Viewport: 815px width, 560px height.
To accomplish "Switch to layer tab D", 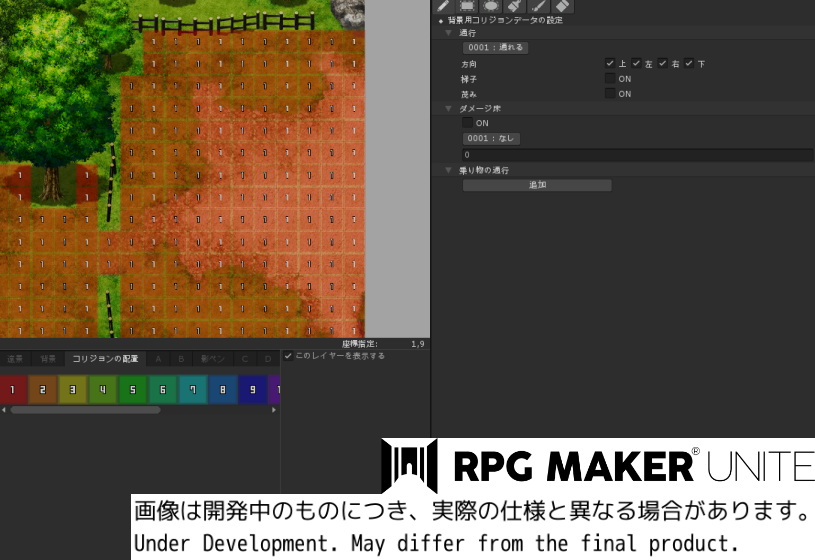I will point(268,359).
